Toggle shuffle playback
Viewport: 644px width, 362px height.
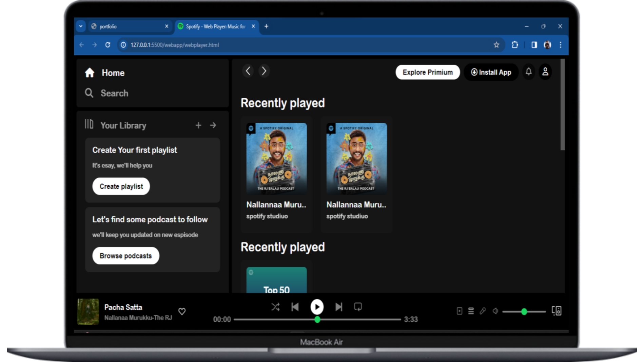pos(275,307)
